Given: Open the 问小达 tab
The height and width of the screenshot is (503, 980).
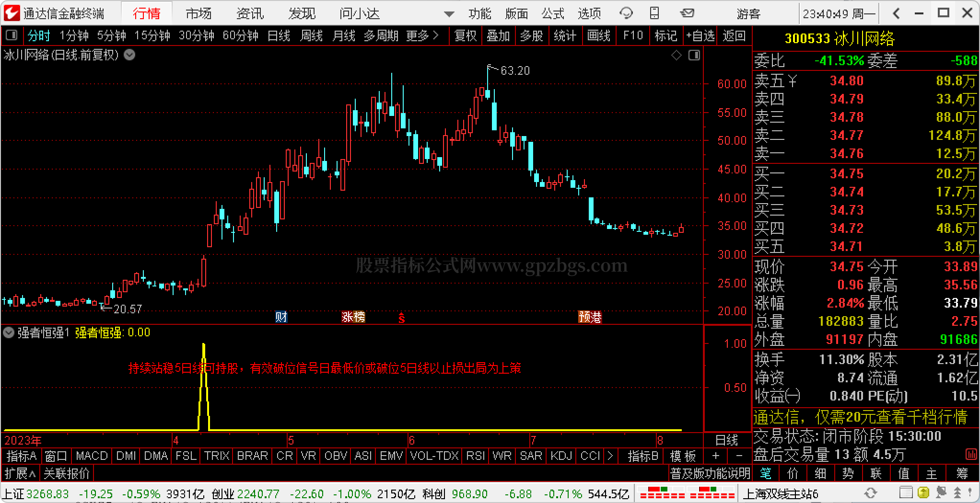Looking at the screenshot, I should (360, 13).
